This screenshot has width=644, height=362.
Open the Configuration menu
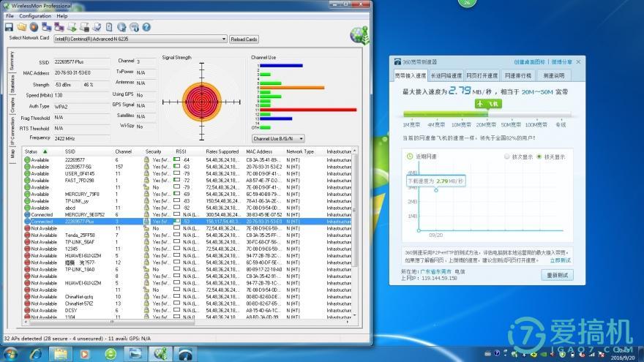(x=35, y=15)
